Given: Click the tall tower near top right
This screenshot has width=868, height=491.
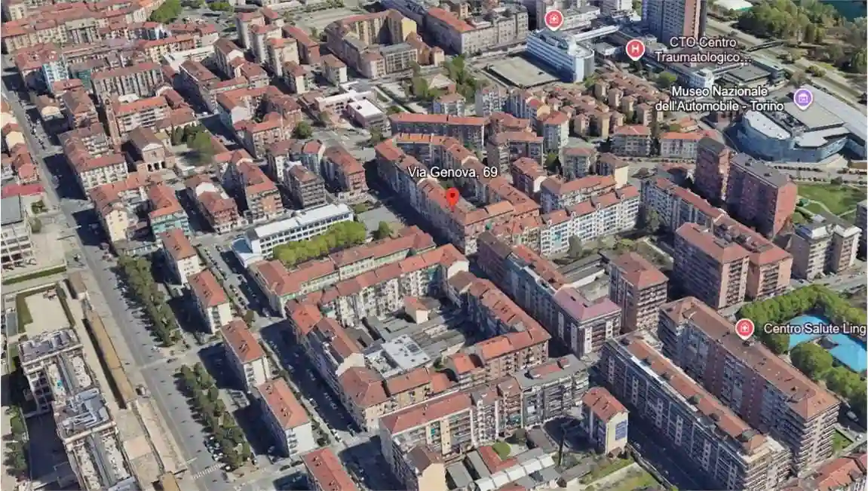Looking at the screenshot, I should (x=673, y=18).
